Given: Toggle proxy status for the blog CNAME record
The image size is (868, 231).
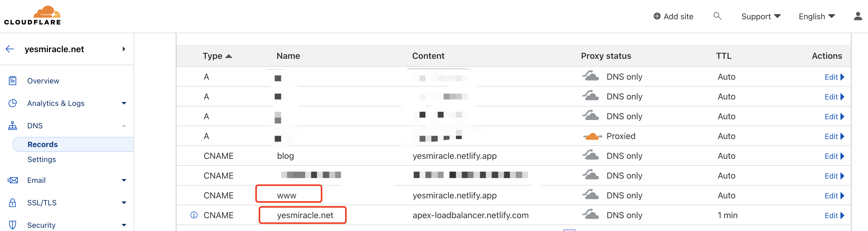Looking at the screenshot, I should (x=591, y=155).
